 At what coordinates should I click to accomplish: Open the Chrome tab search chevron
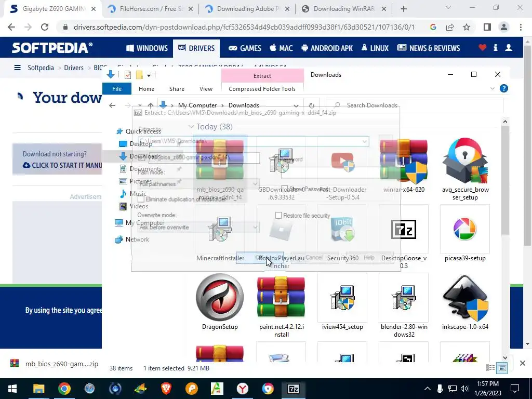pos(448,7)
